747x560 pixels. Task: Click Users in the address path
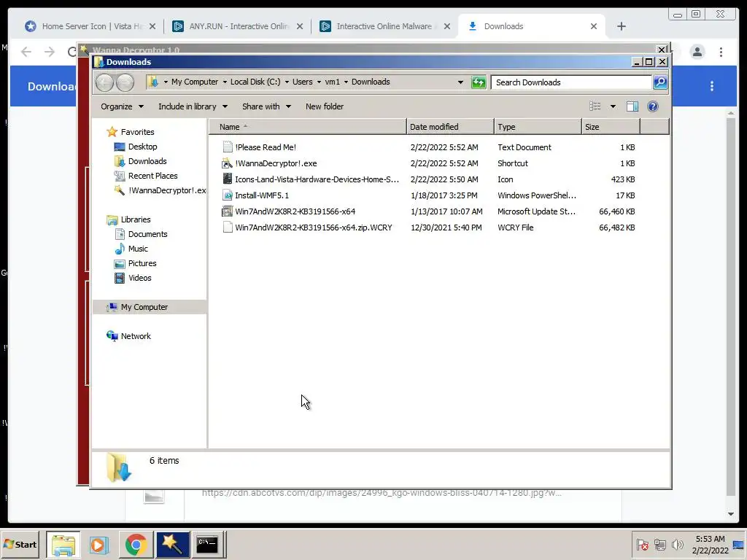click(x=303, y=82)
